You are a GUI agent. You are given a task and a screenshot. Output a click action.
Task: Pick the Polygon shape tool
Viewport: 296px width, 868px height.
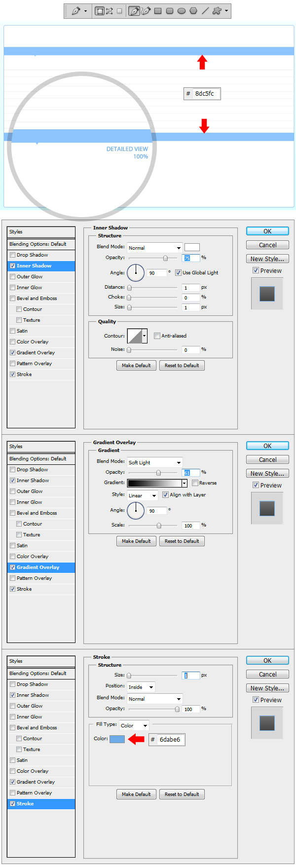(193, 11)
